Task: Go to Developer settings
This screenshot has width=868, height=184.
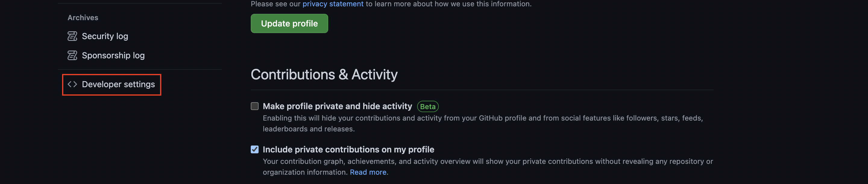Action: [118, 84]
